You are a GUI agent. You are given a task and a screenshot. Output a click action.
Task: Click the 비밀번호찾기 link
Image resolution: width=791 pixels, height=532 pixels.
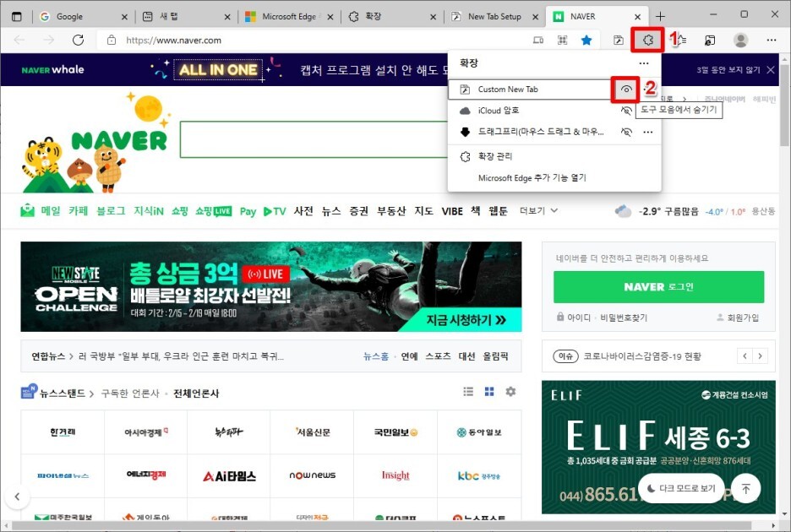(624, 318)
